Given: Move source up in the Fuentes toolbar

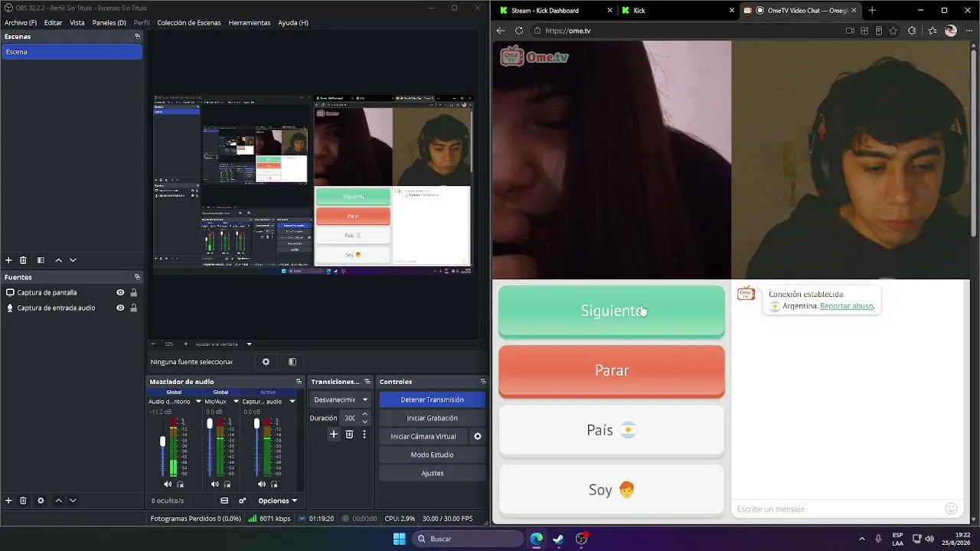Looking at the screenshot, I should point(58,500).
